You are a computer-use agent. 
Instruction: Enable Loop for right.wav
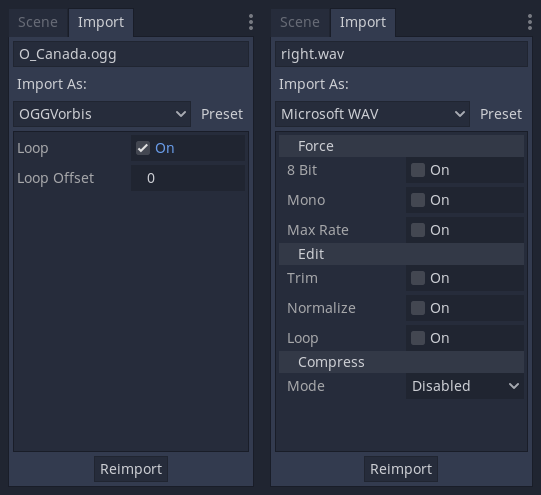pyautogui.click(x=417, y=338)
